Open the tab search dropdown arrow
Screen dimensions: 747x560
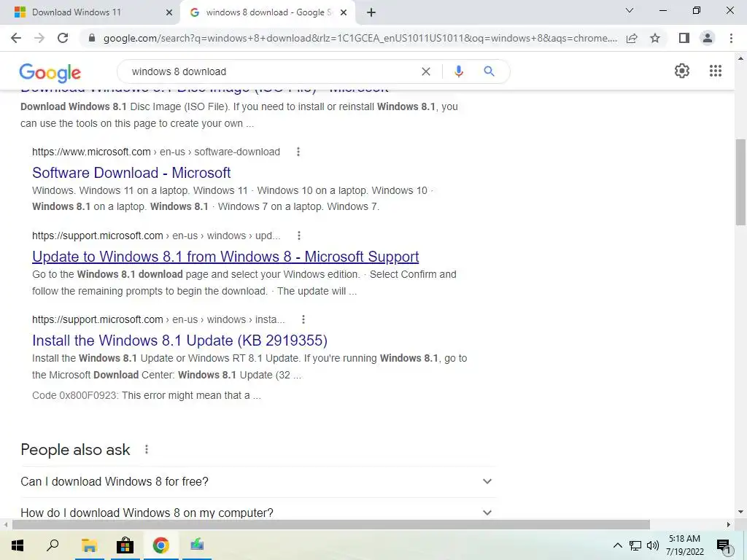[x=630, y=10]
